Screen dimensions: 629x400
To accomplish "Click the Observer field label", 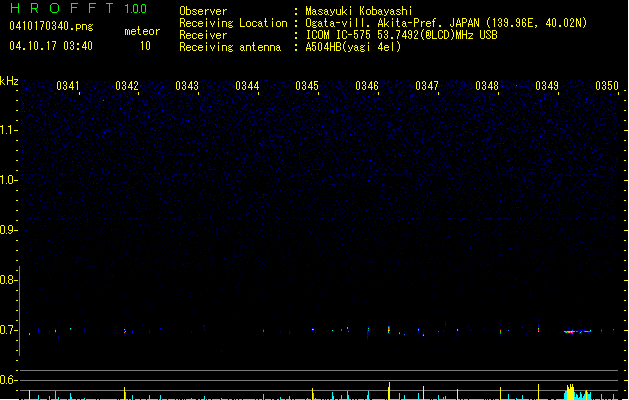I will coord(203,11).
